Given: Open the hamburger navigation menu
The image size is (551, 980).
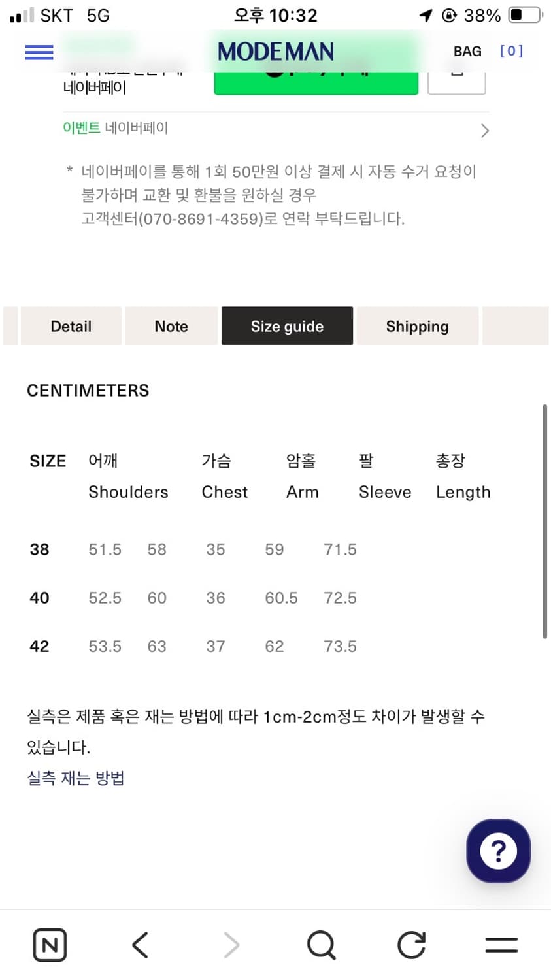Looking at the screenshot, I should 39,52.
